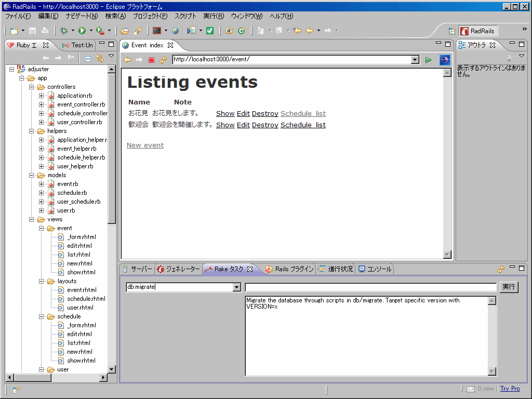Collapse the models folder
Image resolution: width=532 pixels, height=399 pixels.
pyautogui.click(x=32, y=175)
